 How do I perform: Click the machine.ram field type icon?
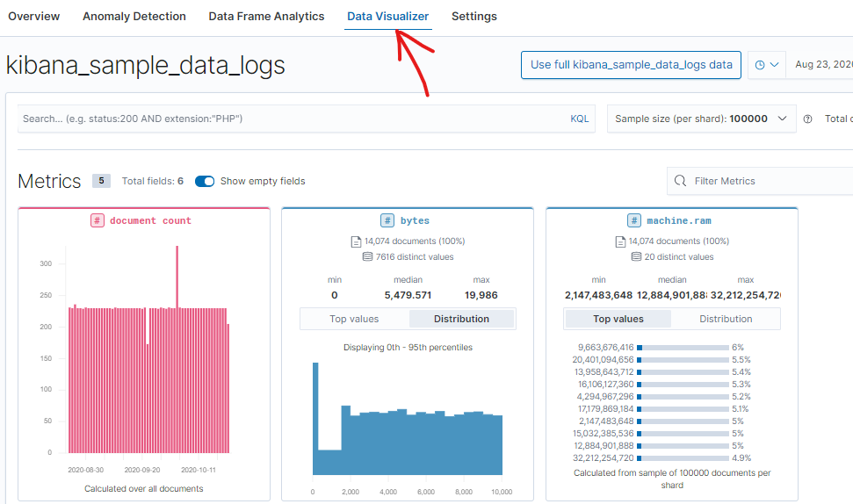pyautogui.click(x=633, y=220)
